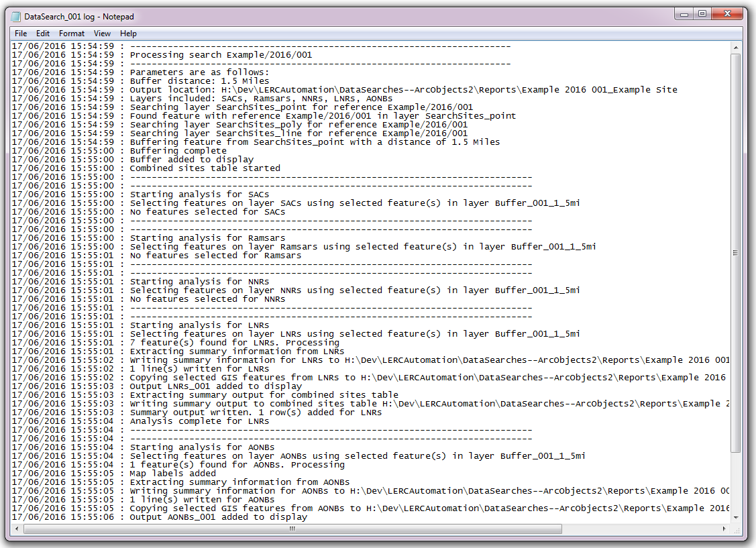756x548 pixels.
Task: Click 'Searching layer SearchSites_line' line
Action: pos(239,133)
